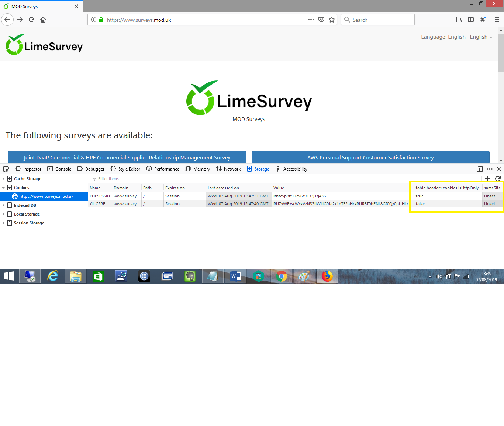Show hidden system tray icons
Image resolution: width=504 pixels, height=426 pixels.
click(430, 276)
